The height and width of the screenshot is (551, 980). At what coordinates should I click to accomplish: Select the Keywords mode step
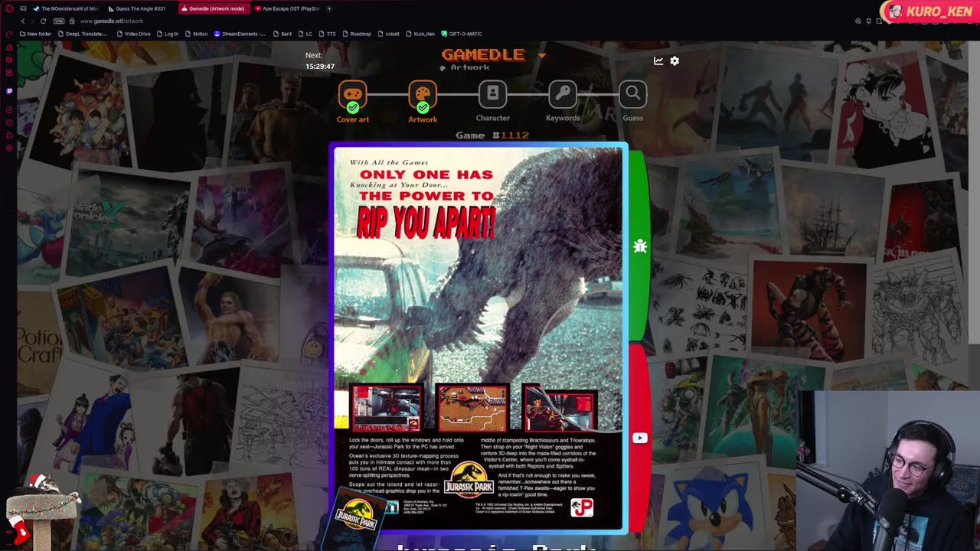click(x=563, y=102)
